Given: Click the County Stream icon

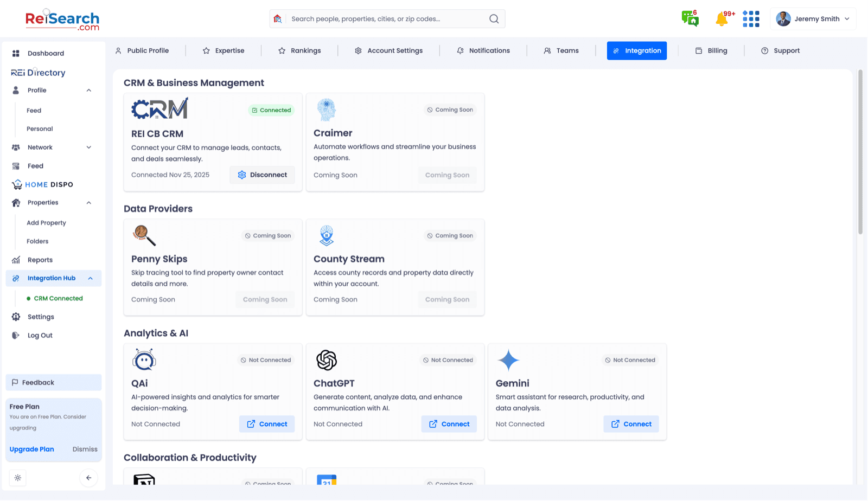Looking at the screenshot, I should click(326, 235).
